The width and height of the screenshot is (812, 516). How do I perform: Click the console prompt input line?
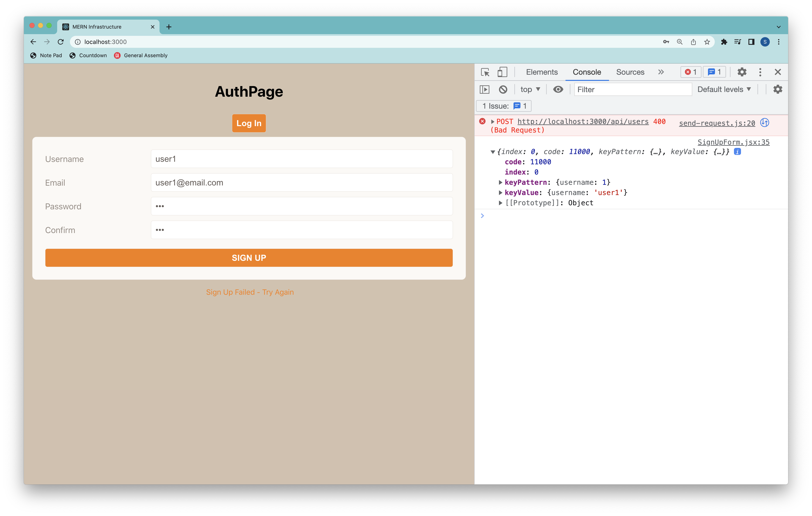(x=634, y=216)
